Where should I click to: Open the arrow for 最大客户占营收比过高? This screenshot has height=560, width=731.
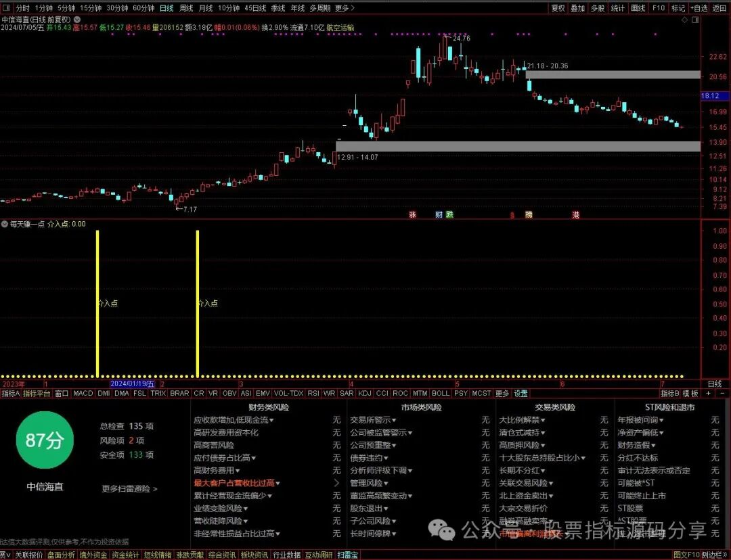click(x=336, y=483)
